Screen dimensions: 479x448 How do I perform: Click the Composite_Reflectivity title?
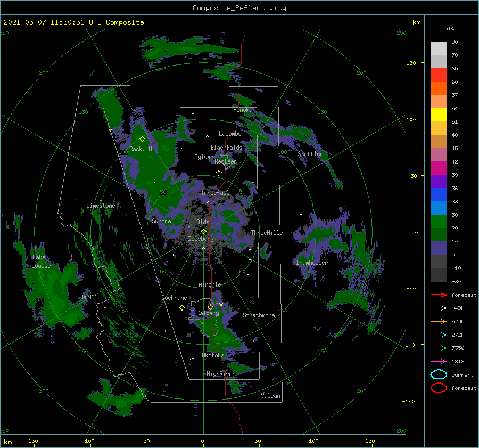coord(240,8)
